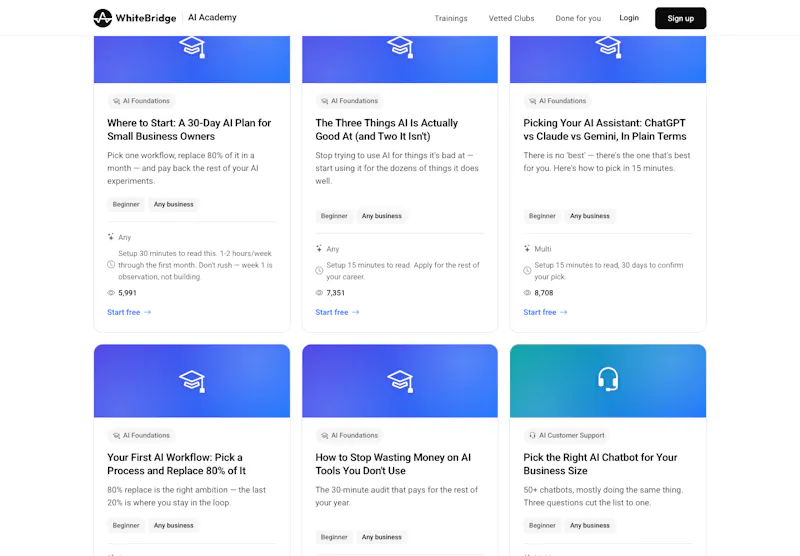Click the graduation cap icon on the 30-Day AI Plan card

[192, 47]
